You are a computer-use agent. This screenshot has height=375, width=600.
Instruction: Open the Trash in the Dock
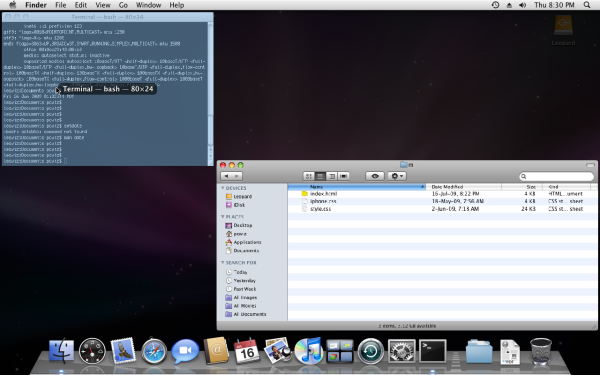coord(541,351)
